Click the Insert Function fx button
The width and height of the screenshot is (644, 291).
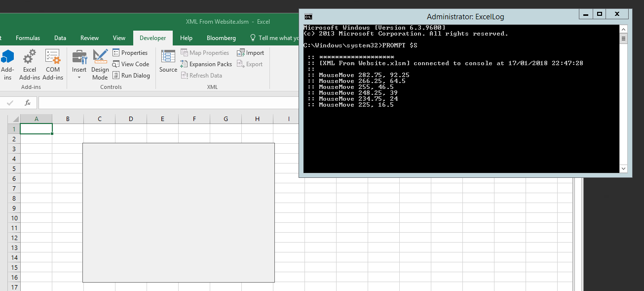28,103
